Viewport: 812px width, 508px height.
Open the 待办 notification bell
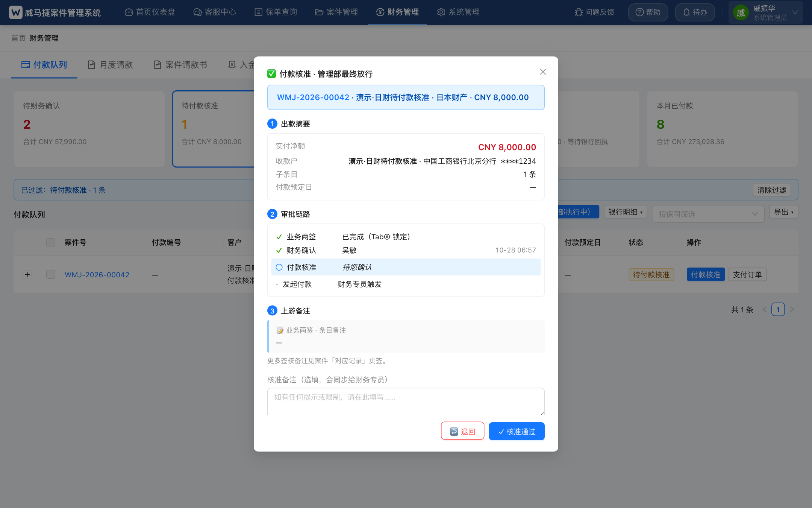point(695,12)
